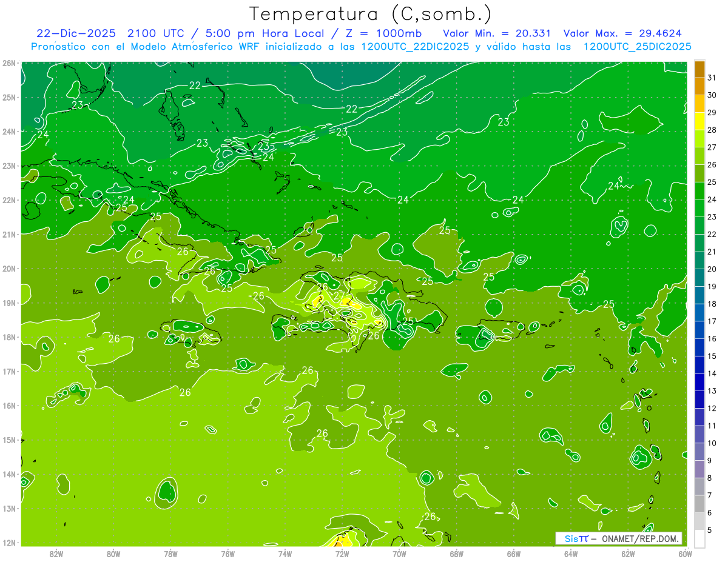Pick the white legend swatch below 5

(699, 538)
